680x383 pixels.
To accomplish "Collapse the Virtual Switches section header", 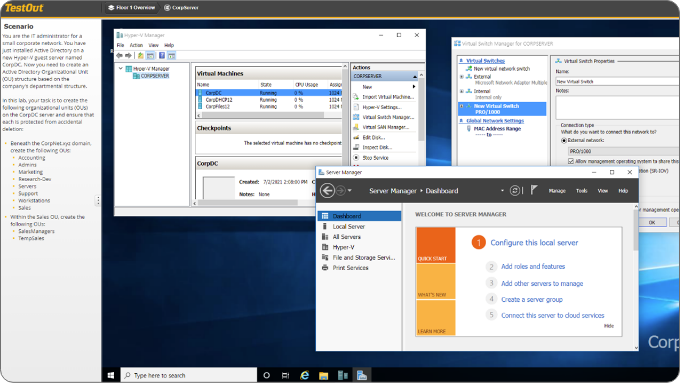I will [x=461, y=61].
